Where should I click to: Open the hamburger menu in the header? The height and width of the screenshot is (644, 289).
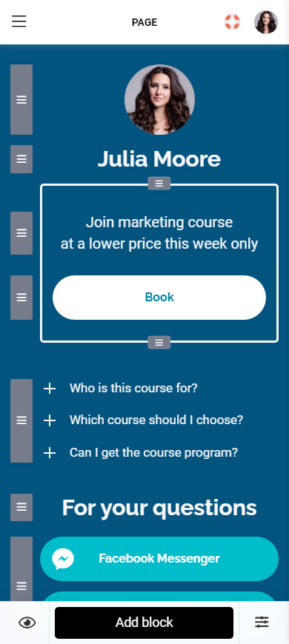point(19,21)
